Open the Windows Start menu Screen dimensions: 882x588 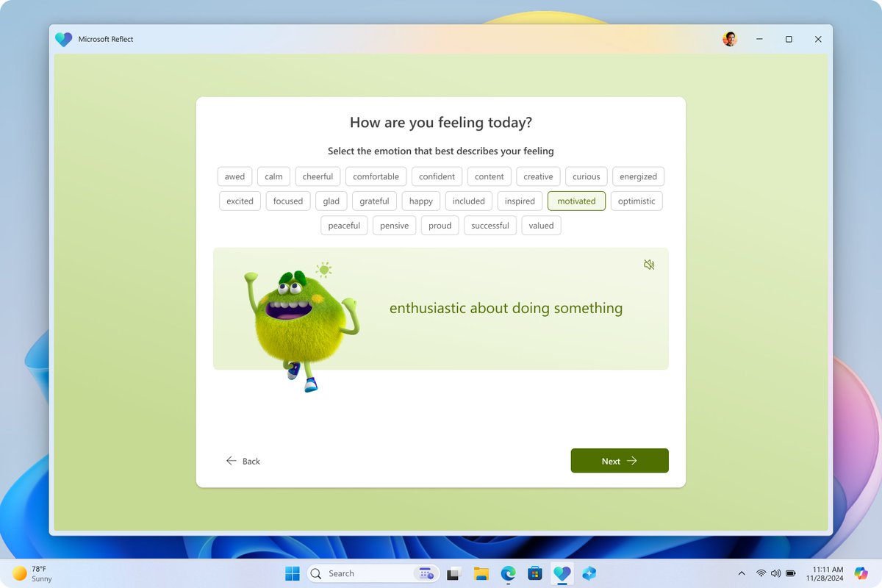pyautogui.click(x=292, y=573)
